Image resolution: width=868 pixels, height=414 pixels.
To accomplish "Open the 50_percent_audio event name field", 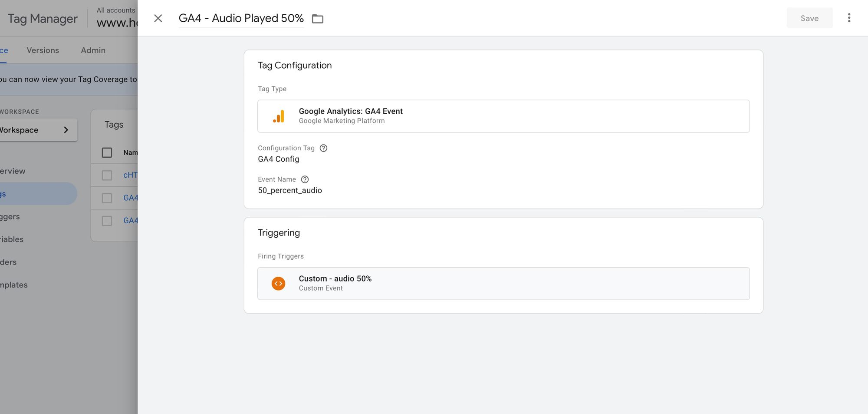I will (290, 190).
